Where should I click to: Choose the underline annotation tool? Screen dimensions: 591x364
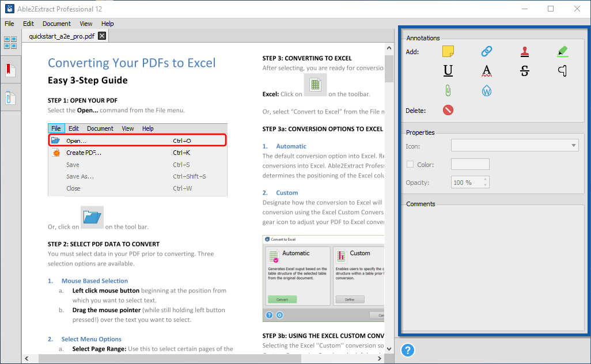[448, 70]
